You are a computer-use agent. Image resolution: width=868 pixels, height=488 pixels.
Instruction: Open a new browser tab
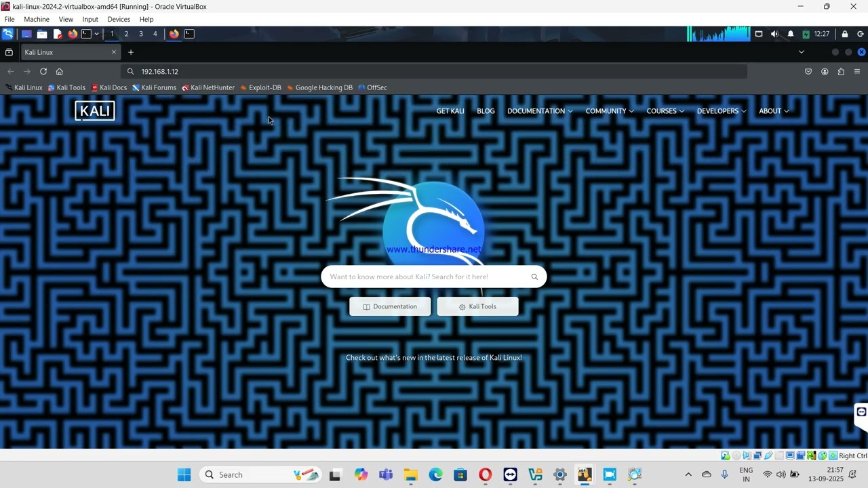click(131, 52)
